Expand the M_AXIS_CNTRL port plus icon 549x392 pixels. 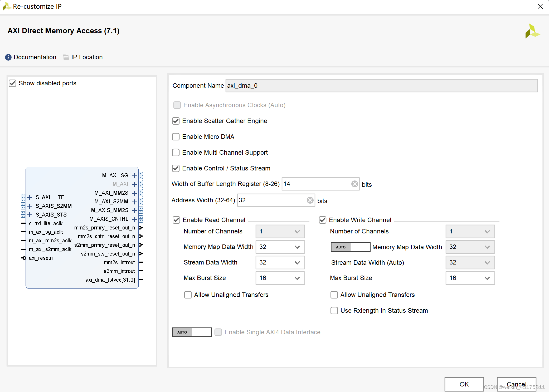click(x=134, y=219)
